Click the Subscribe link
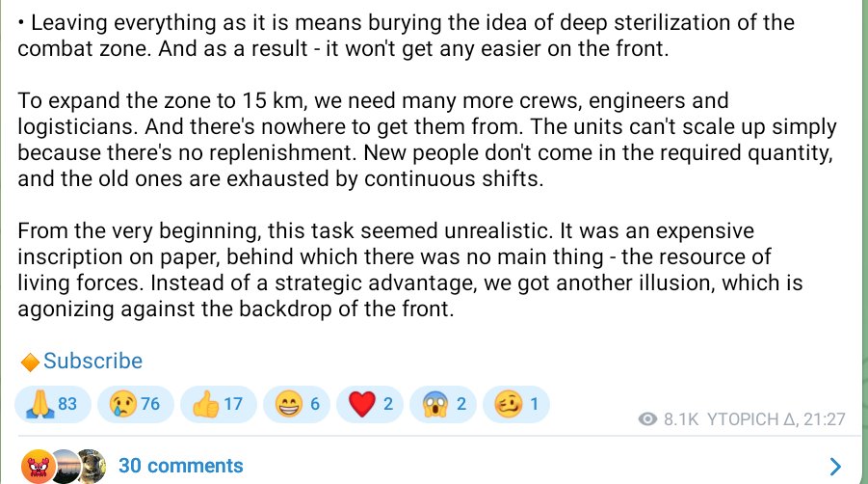The image size is (868, 484). (92, 362)
